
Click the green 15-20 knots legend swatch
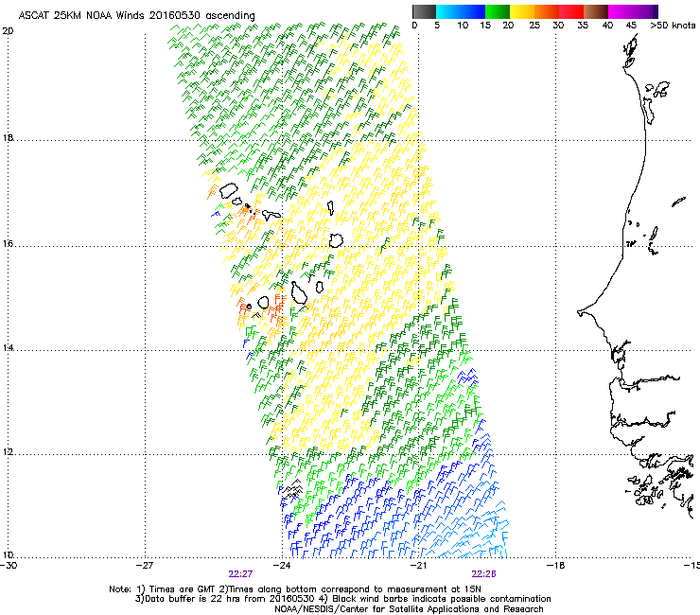[x=498, y=11]
